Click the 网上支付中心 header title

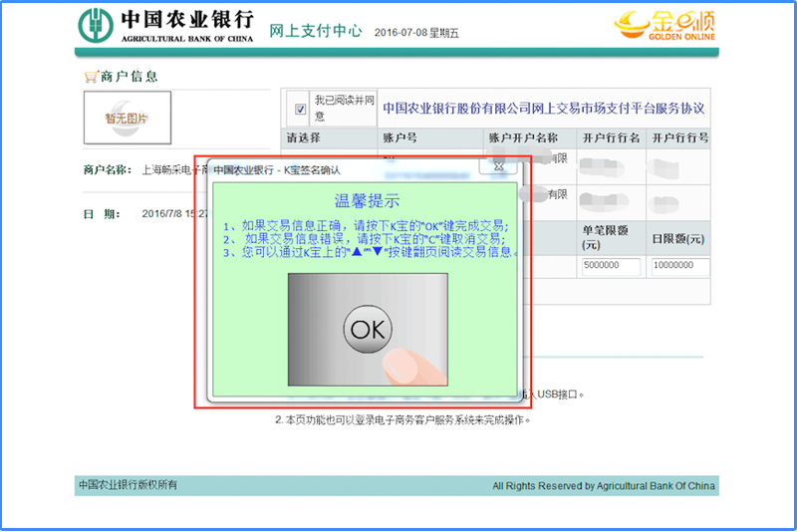pos(316,30)
